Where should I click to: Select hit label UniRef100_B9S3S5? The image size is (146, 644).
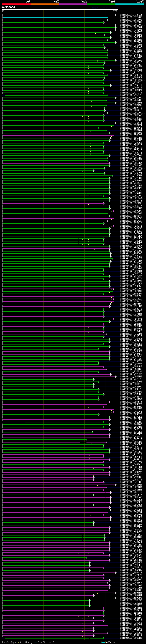coord(131,63)
